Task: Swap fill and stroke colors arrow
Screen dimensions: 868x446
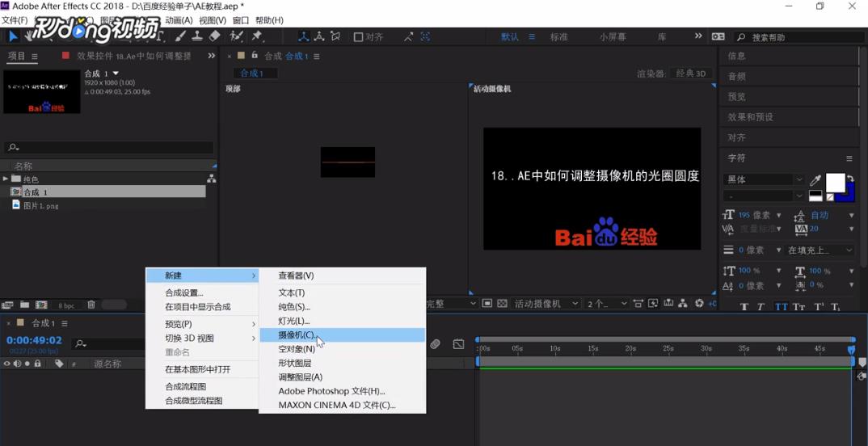Action: click(x=849, y=179)
